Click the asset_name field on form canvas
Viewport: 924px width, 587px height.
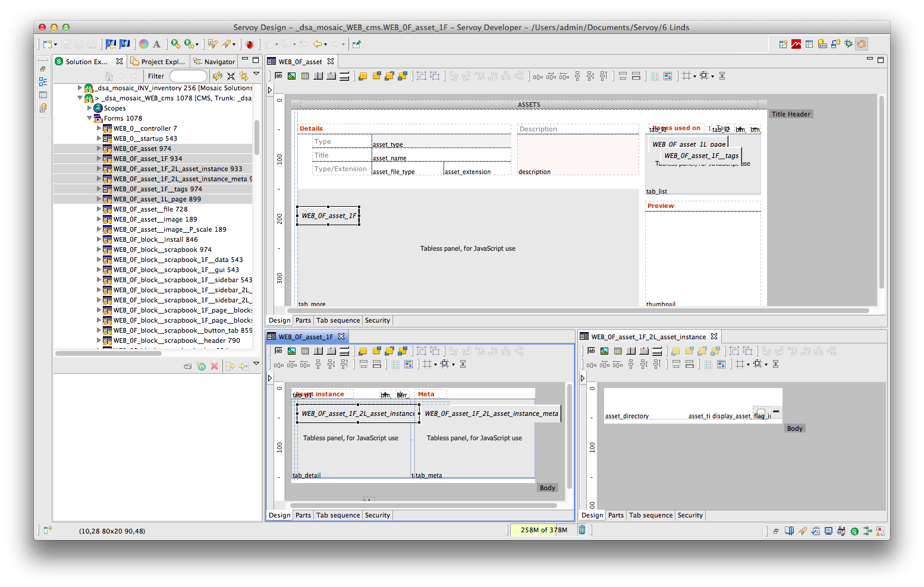click(441, 156)
